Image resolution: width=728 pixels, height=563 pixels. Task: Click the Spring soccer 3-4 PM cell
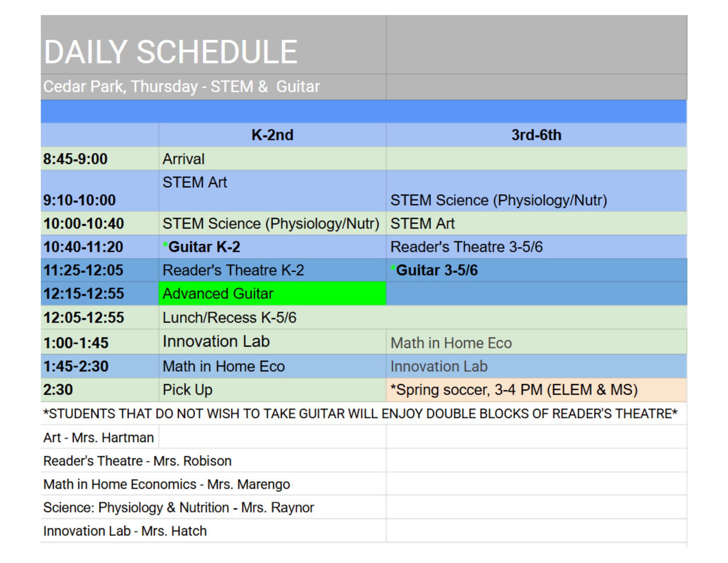pyautogui.click(x=514, y=390)
